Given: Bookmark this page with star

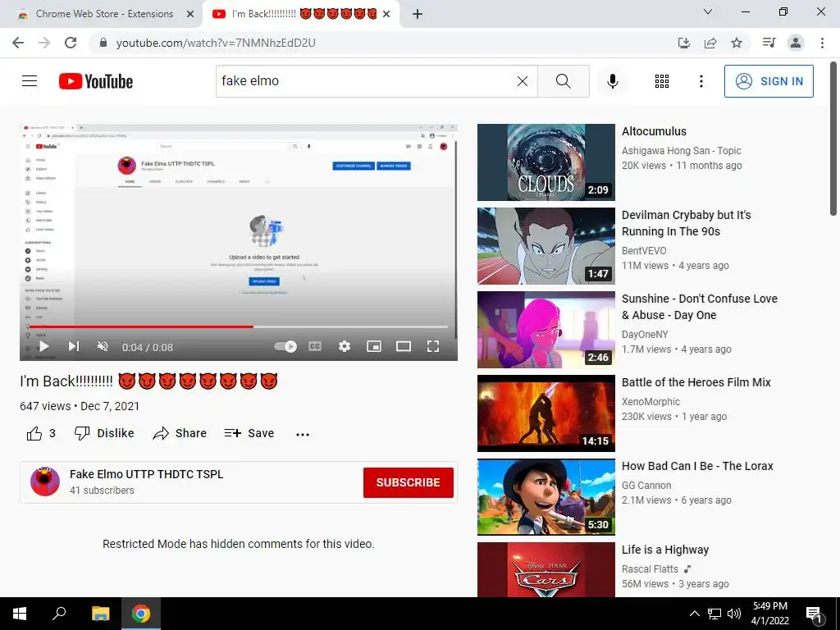Looking at the screenshot, I should [x=737, y=43].
